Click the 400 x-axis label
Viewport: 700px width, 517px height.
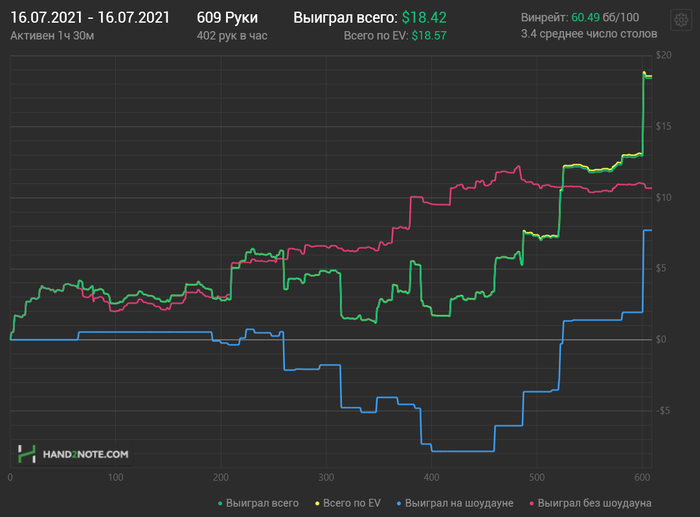coord(432,477)
